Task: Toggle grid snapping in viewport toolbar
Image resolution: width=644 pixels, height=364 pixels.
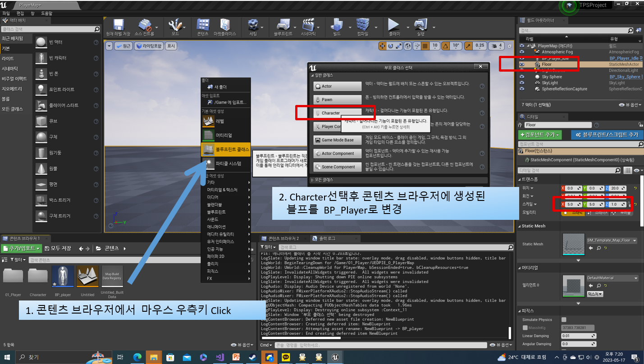Action: coord(426,46)
